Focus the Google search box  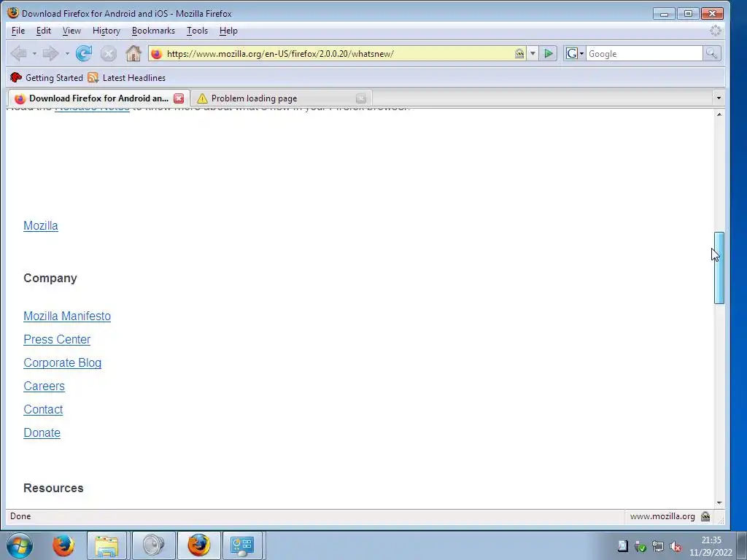[644, 54]
